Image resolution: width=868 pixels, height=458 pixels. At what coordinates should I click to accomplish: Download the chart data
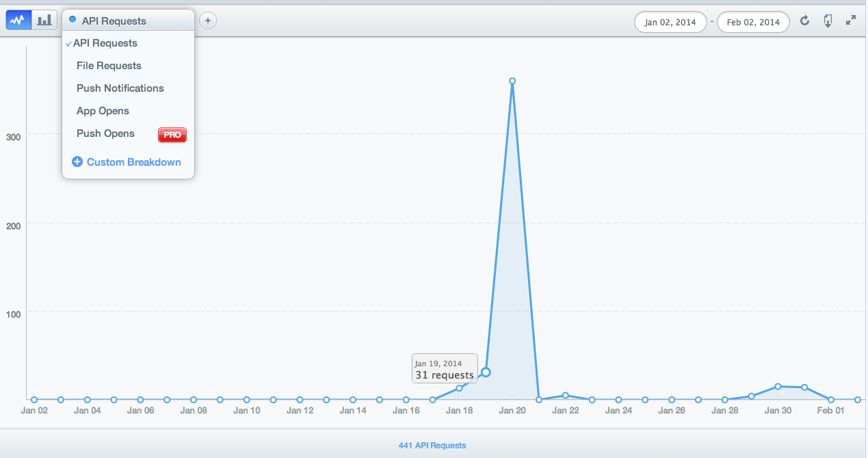828,21
